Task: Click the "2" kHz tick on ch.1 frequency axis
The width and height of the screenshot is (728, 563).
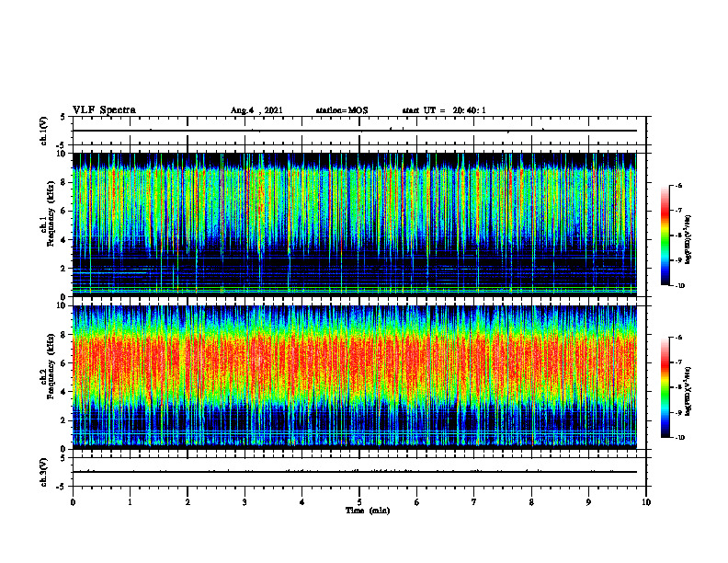Action: (x=64, y=268)
